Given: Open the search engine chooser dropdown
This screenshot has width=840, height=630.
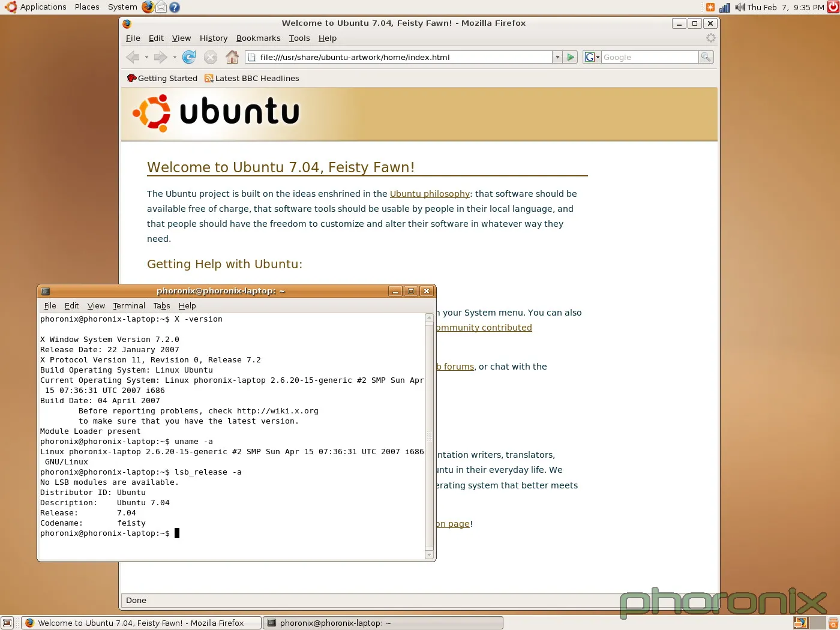Looking at the screenshot, I should [592, 57].
